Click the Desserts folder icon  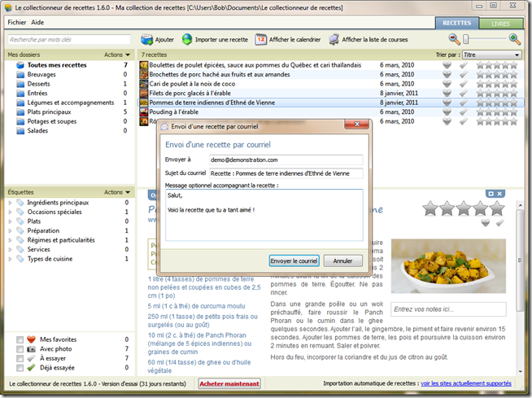(x=20, y=83)
